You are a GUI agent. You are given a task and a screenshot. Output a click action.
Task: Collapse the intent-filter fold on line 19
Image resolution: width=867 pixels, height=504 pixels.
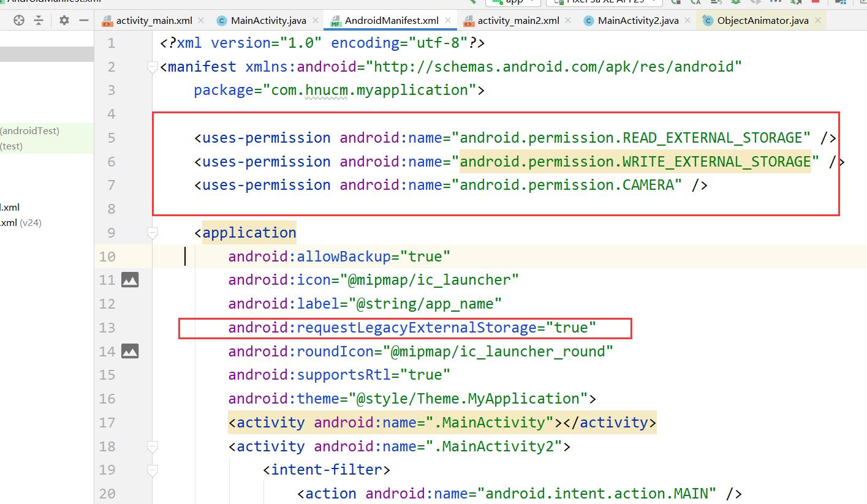coord(153,470)
